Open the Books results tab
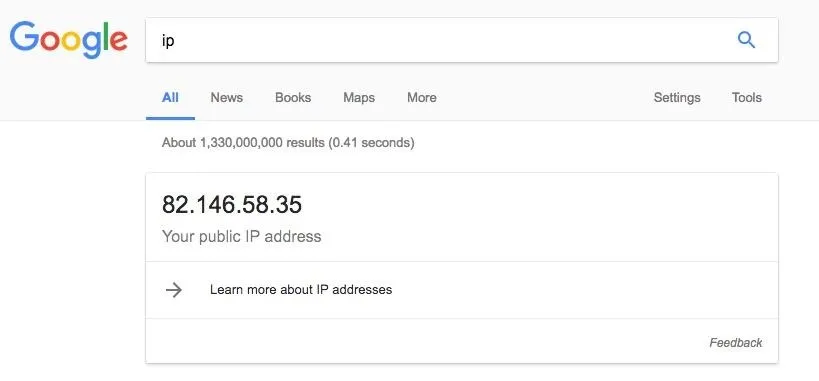 click(x=293, y=98)
